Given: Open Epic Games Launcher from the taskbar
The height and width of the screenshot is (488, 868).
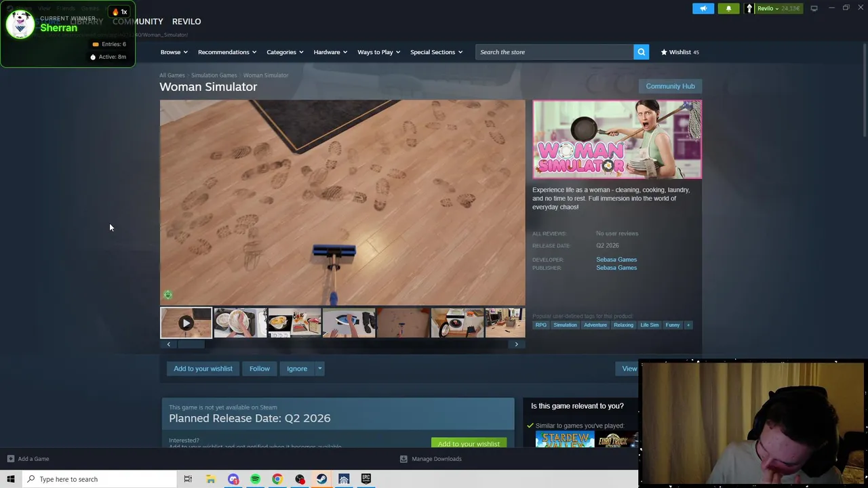Looking at the screenshot, I should coord(366,479).
